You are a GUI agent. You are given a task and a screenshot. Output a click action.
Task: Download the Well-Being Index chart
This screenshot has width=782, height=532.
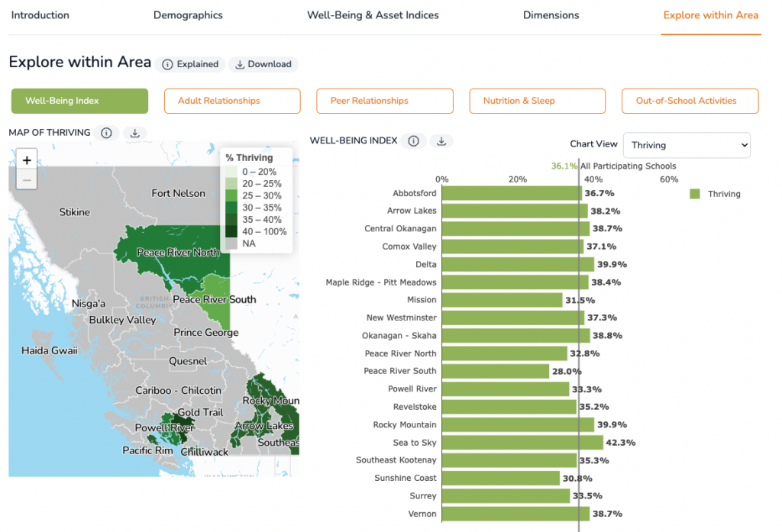click(441, 141)
